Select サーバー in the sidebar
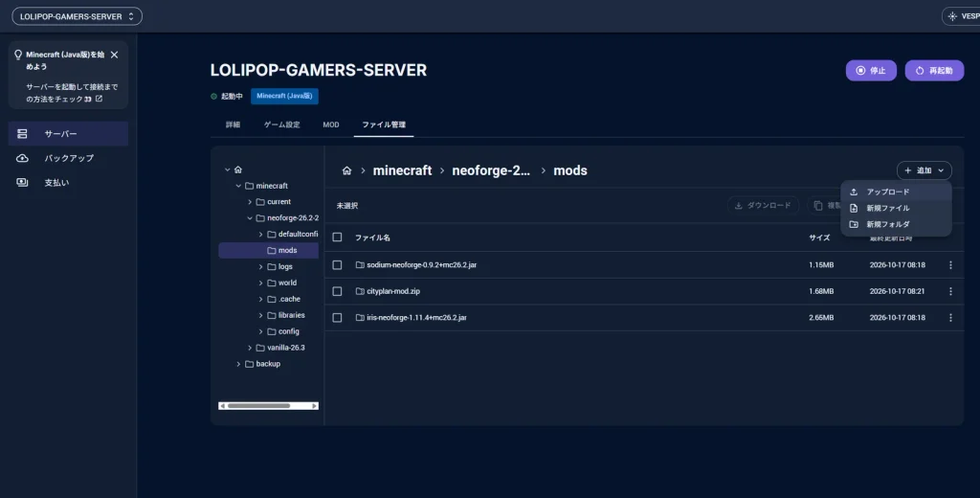Image resolution: width=980 pixels, height=498 pixels. pos(68,134)
